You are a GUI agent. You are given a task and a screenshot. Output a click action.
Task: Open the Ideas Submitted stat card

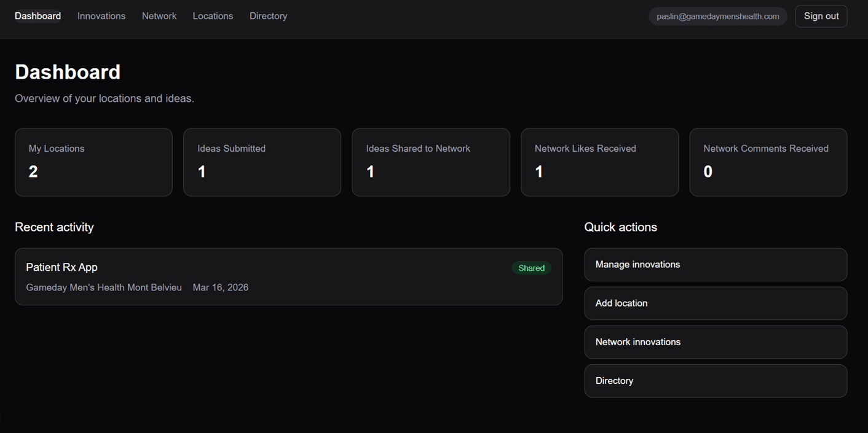[x=262, y=162]
